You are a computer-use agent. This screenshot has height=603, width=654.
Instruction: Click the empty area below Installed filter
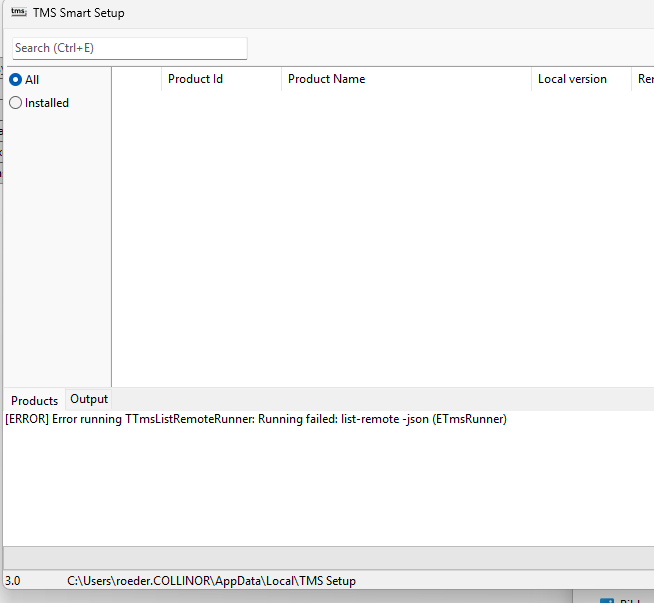click(x=56, y=250)
